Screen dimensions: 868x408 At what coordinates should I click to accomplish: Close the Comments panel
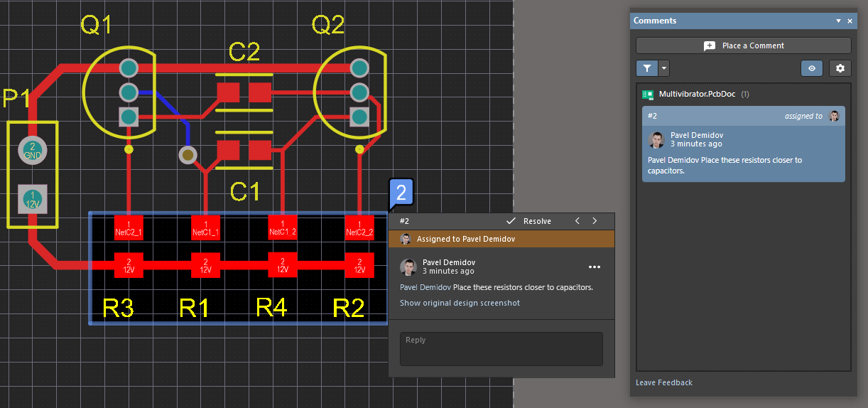tap(850, 21)
